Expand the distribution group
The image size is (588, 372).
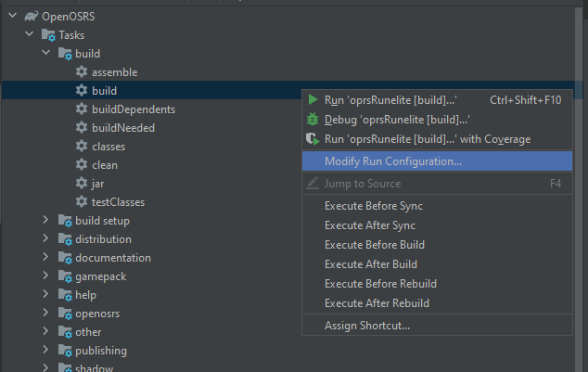45,238
